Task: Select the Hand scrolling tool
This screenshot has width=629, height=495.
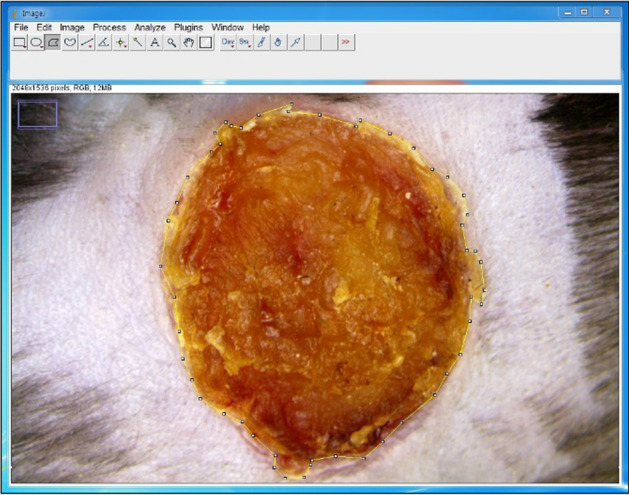Action: (x=188, y=42)
